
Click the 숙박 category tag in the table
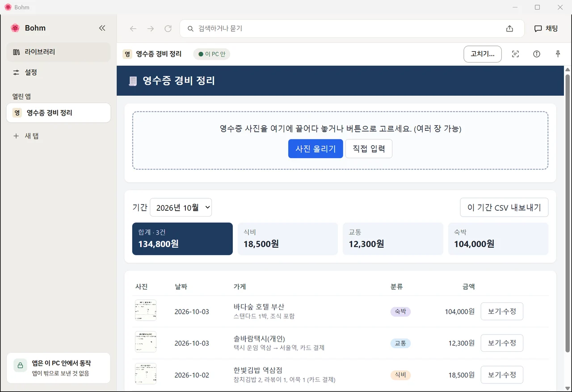click(x=400, y=312)
